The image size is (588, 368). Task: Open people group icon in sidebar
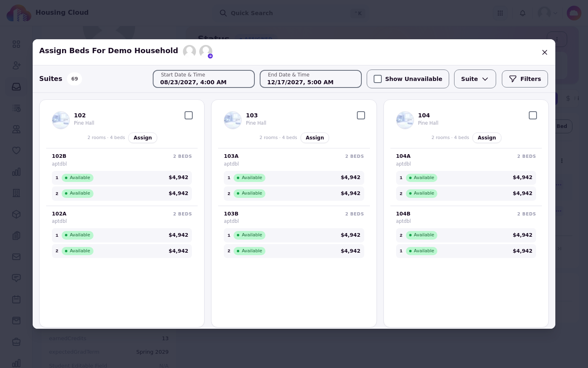16,129
